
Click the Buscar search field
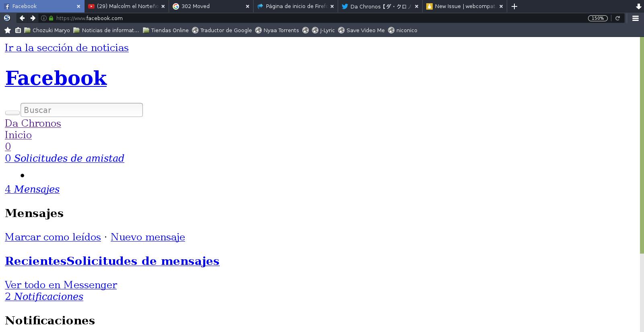coord(82,110)
